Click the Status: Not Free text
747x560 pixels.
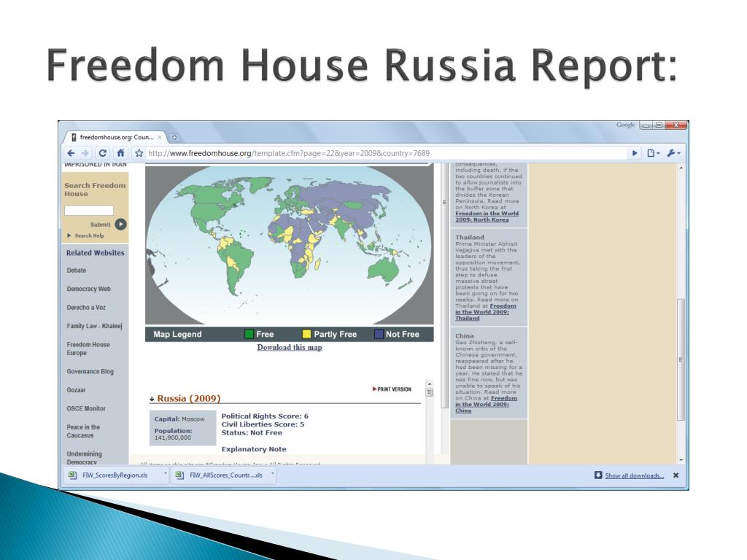coord(252,433)
